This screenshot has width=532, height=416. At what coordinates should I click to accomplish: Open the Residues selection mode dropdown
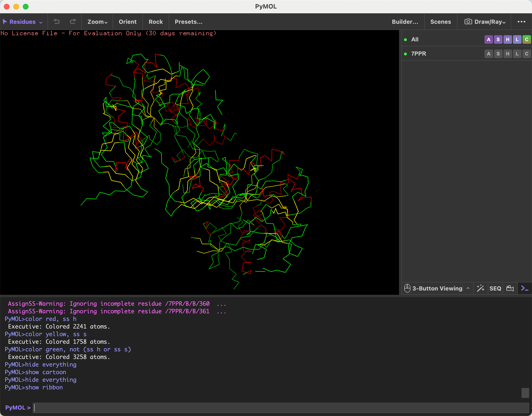23,22
